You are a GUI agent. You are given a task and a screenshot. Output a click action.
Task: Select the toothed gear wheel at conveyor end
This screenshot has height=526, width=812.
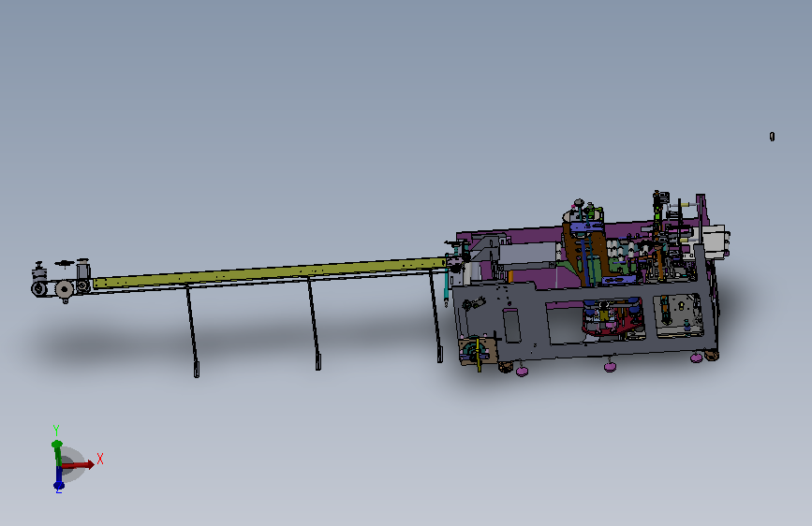click(x=65, y=289)
